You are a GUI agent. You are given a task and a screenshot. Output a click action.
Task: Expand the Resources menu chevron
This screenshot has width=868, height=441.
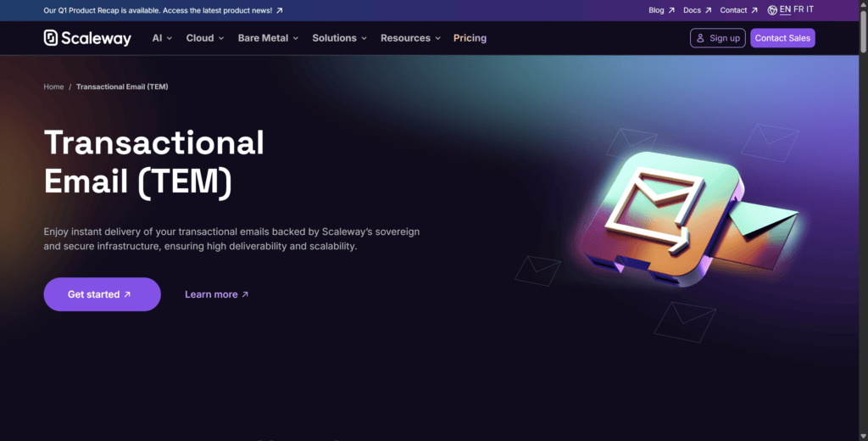click(438, 38)
